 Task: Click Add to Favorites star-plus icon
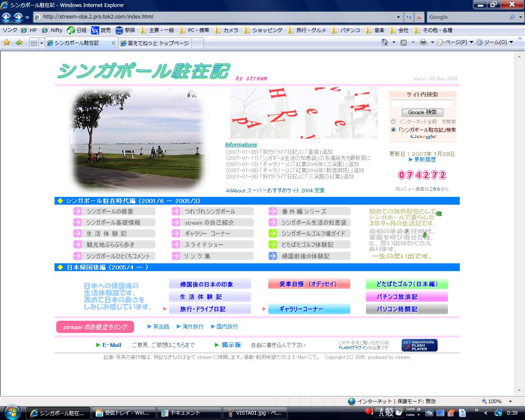pos(19,42)
